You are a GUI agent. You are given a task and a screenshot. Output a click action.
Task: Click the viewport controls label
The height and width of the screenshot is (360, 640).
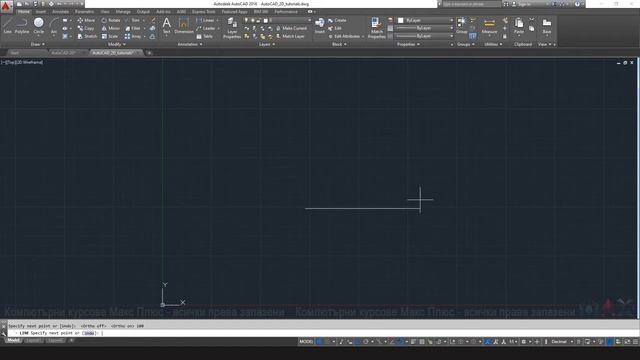tap(22, 62)
